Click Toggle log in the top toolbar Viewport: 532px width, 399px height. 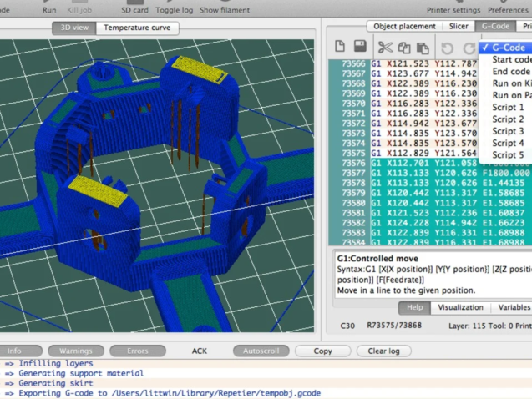point(173,10)
